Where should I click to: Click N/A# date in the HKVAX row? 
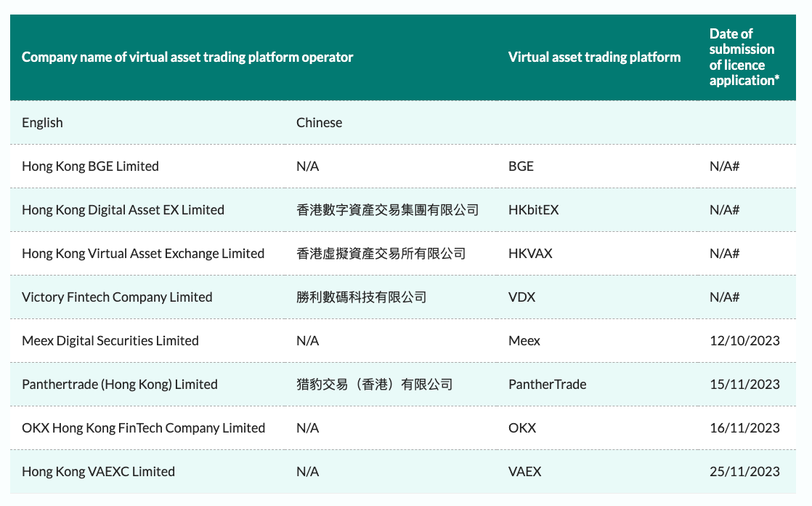(x=725, y=254)
